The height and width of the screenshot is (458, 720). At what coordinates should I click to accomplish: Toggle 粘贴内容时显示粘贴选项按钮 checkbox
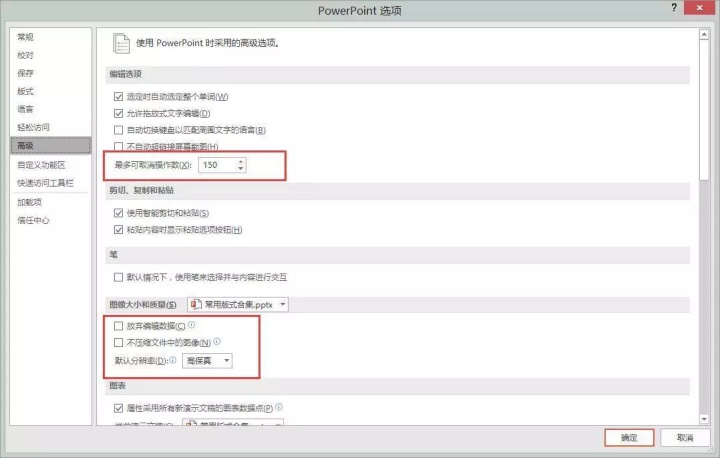tap(118, 229)
